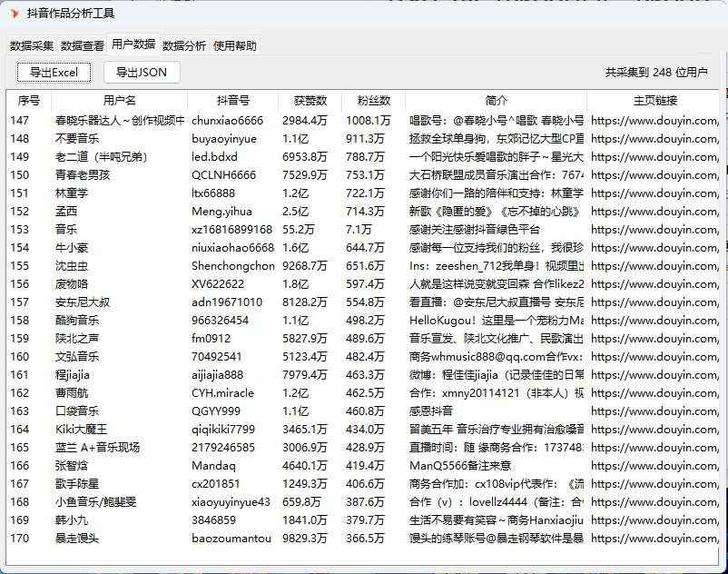The height and width of the screenshot is (574, 728).
Task: Click the 导出Excel button
Action: click(x=54, y=72)
